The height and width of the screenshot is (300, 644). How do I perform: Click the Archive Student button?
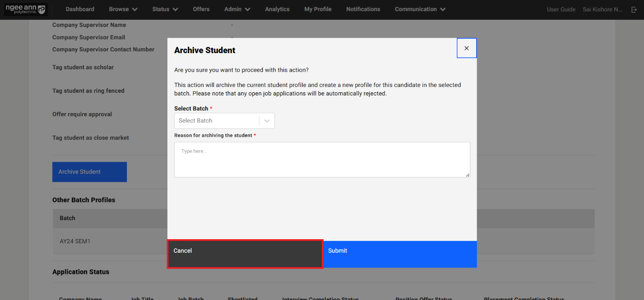(89, 172)
